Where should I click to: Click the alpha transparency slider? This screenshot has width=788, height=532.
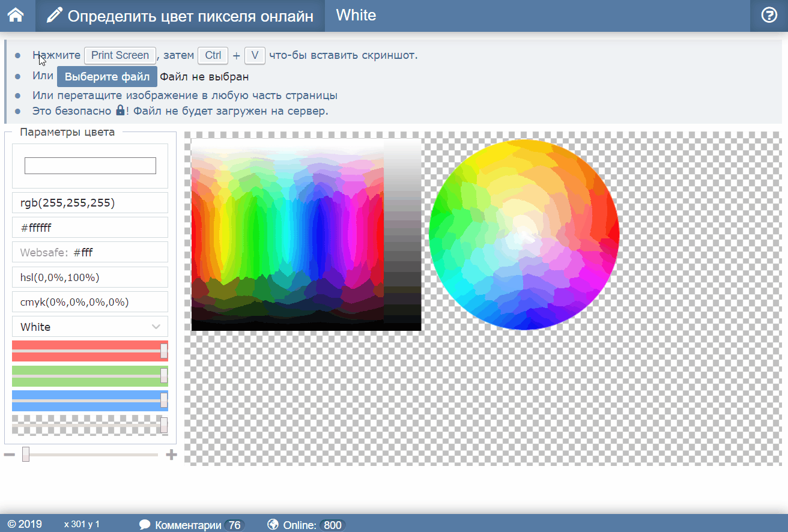90,425
